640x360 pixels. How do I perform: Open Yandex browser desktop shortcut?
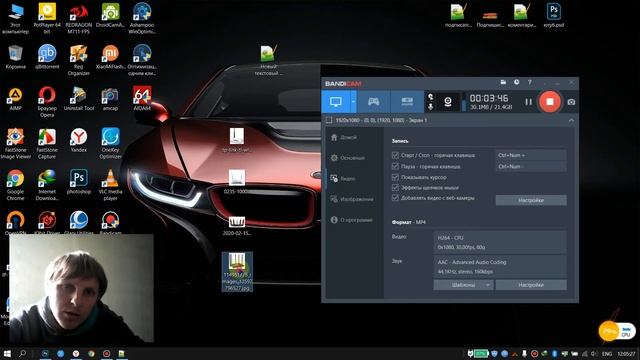[78, 140]
